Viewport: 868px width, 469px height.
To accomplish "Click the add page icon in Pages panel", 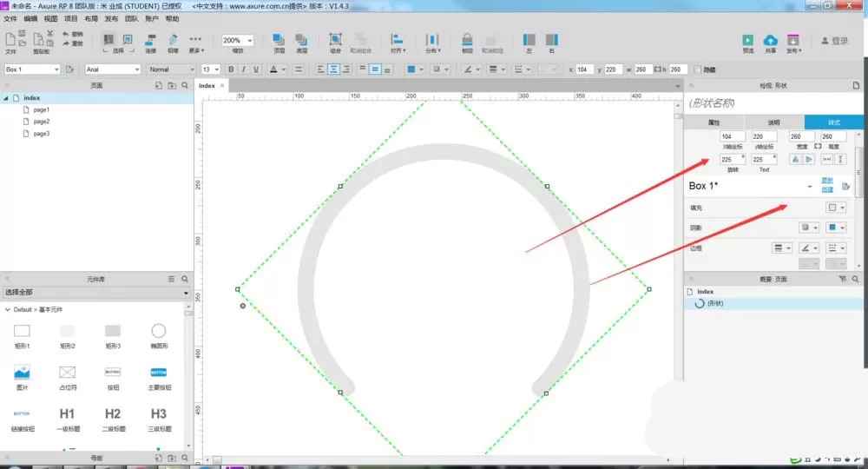I will [158, 85].
